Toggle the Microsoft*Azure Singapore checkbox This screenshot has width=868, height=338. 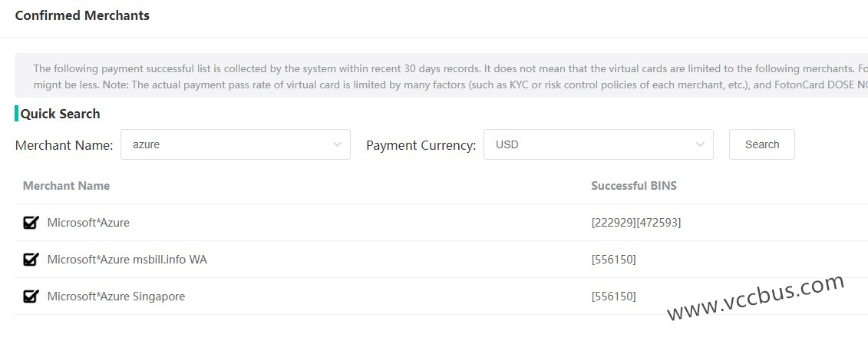click(x=31, y=297)
